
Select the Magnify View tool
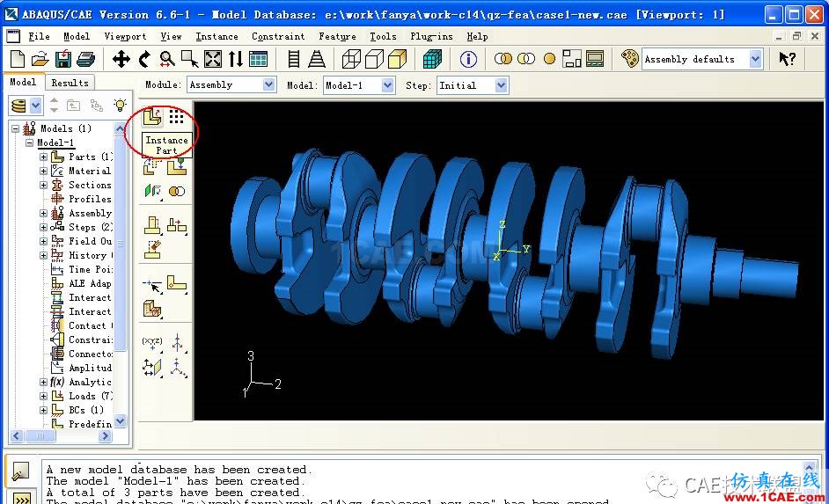pyautogui.click(x=167, y=59)
